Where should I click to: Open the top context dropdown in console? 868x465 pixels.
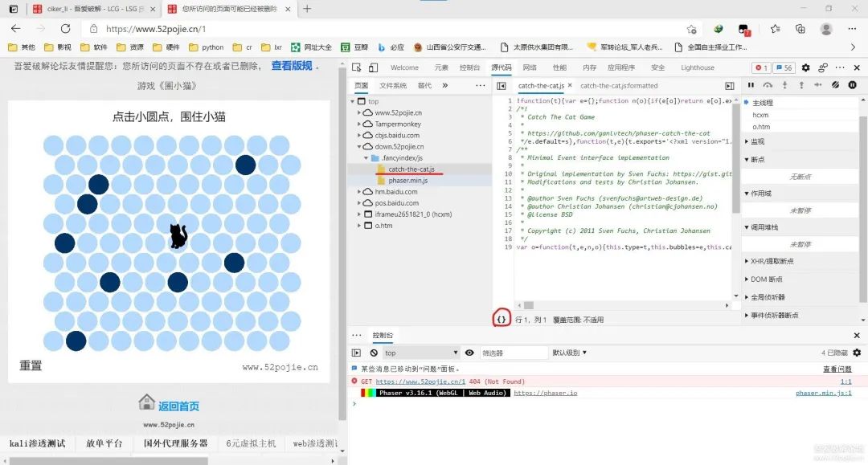(420, 353)
